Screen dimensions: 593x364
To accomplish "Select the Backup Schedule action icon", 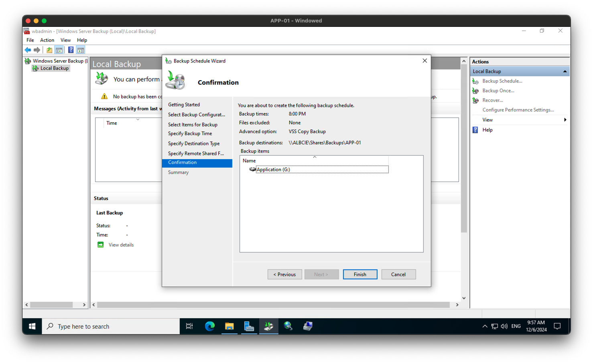I will click(x=475, y=81).
